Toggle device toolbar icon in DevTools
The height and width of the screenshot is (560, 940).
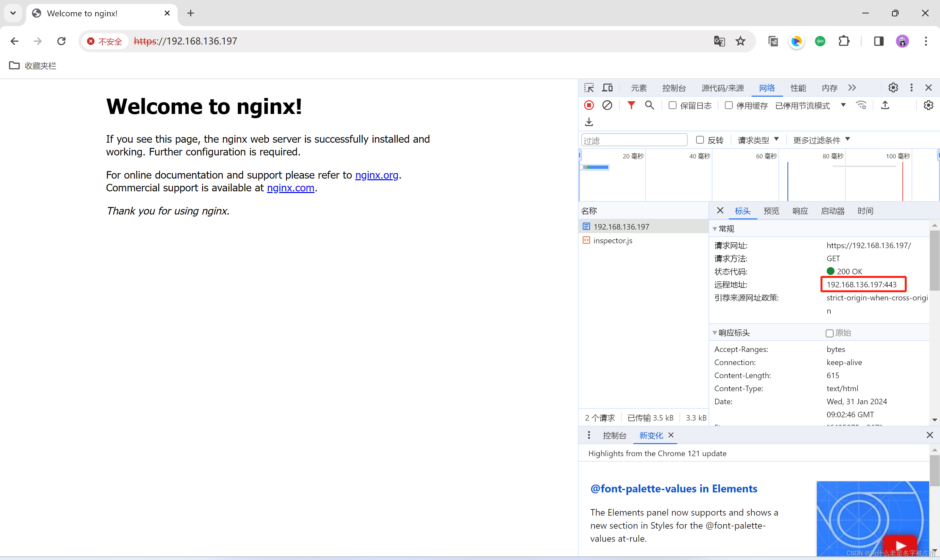[607, 88]
